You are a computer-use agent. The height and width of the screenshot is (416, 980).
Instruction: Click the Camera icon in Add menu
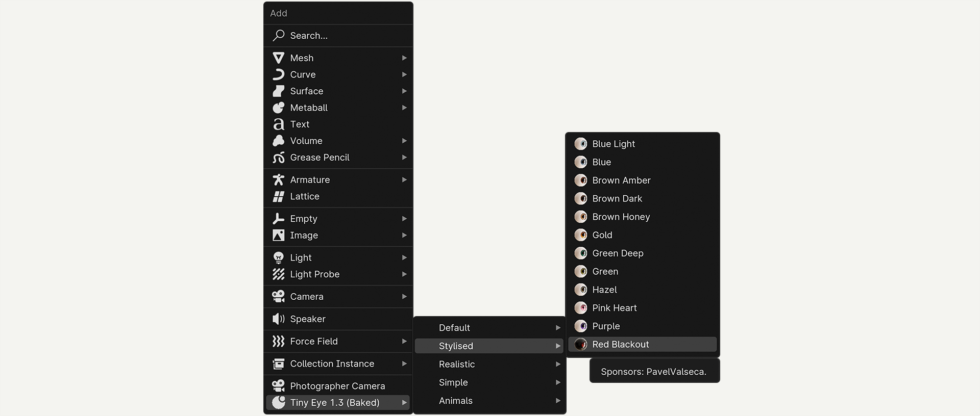[278, 297]
